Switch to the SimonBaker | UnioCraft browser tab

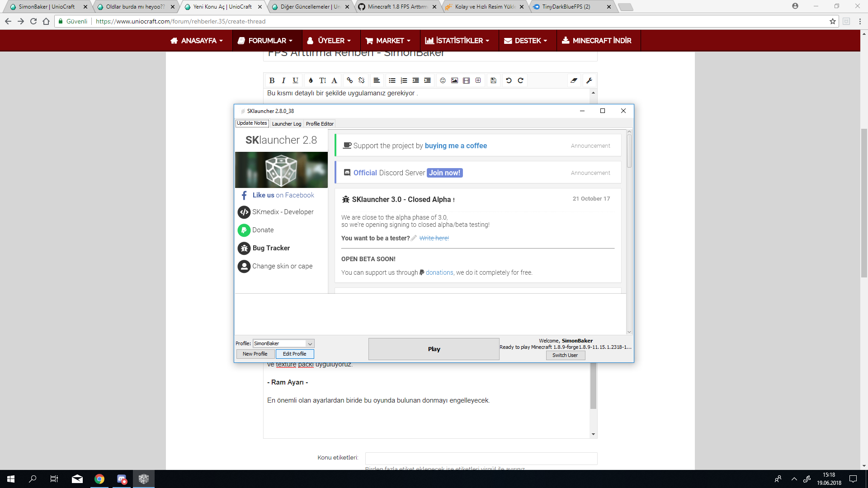coord(47,7)
